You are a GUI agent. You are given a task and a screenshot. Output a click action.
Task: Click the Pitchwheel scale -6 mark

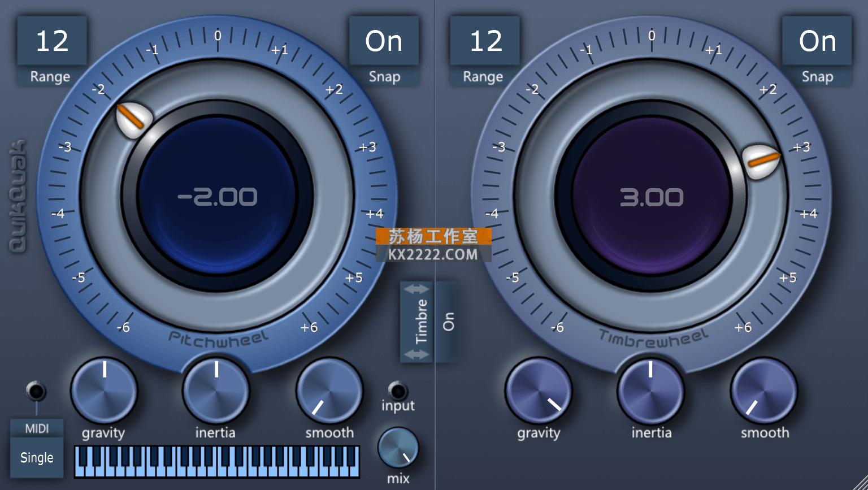coord(123,327)
